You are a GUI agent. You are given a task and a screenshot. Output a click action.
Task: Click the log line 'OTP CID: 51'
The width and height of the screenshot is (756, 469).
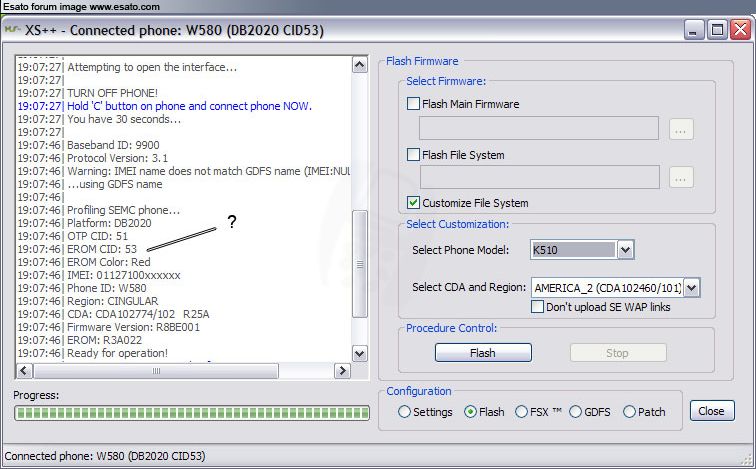pos(97,236)
